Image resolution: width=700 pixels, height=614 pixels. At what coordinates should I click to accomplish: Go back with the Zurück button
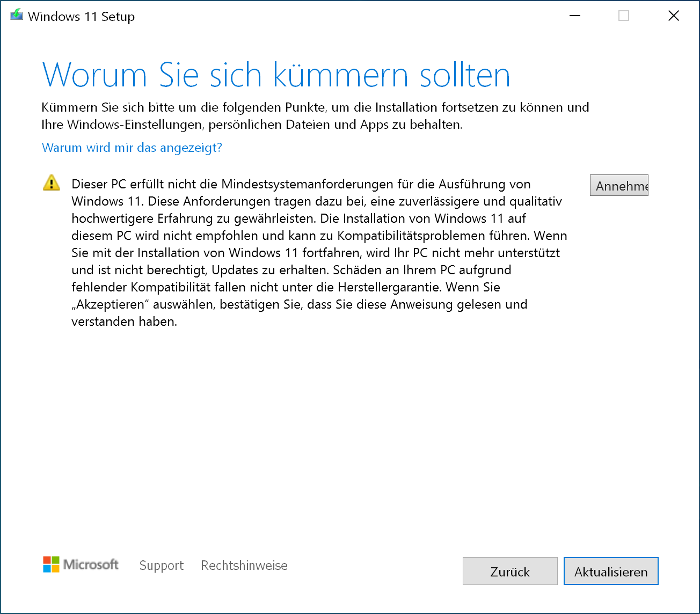[x=510, y=571]
